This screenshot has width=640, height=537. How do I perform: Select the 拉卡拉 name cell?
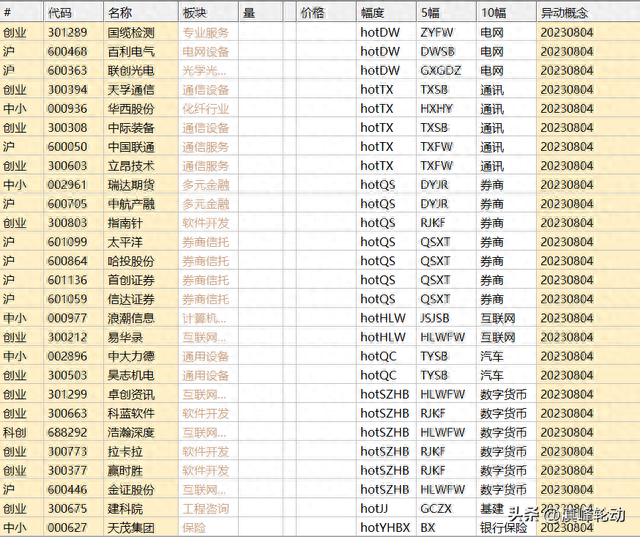point(125,451)
